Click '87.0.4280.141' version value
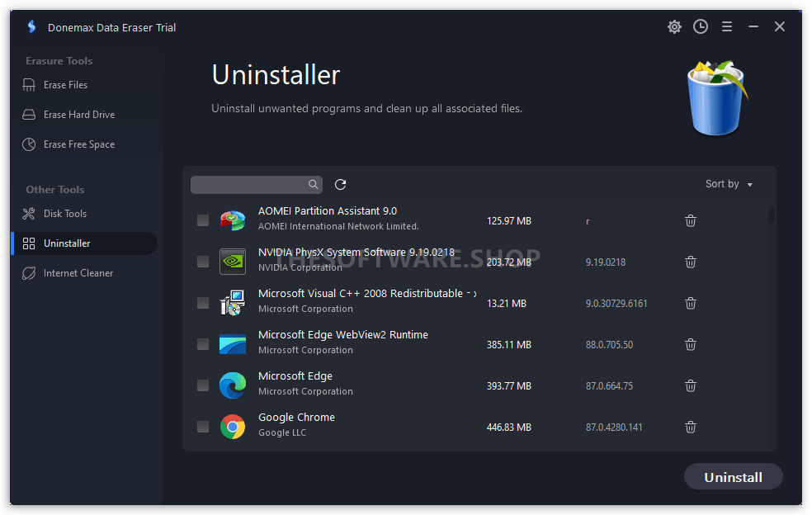 [614, 428]
